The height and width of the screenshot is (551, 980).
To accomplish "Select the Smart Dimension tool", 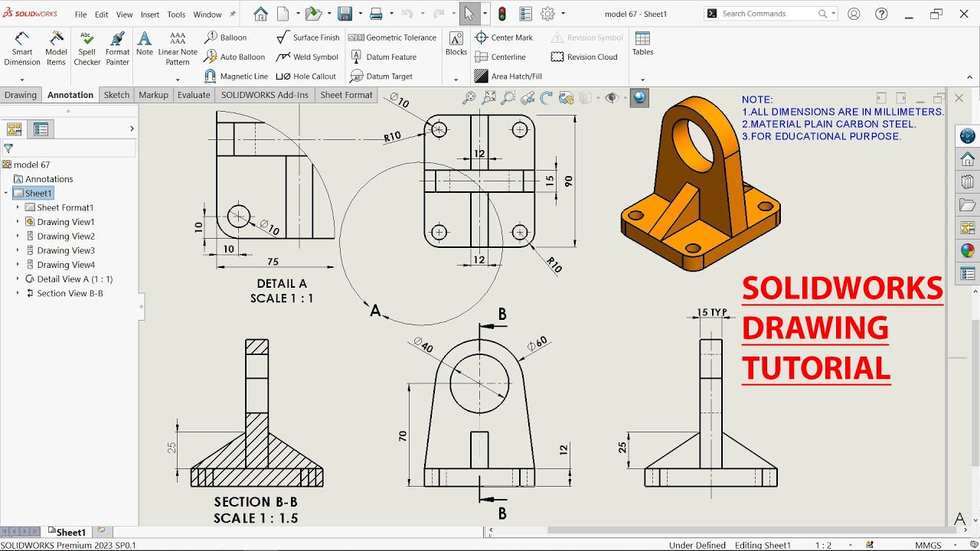I will pyautogui.click(x=22, y=49).
